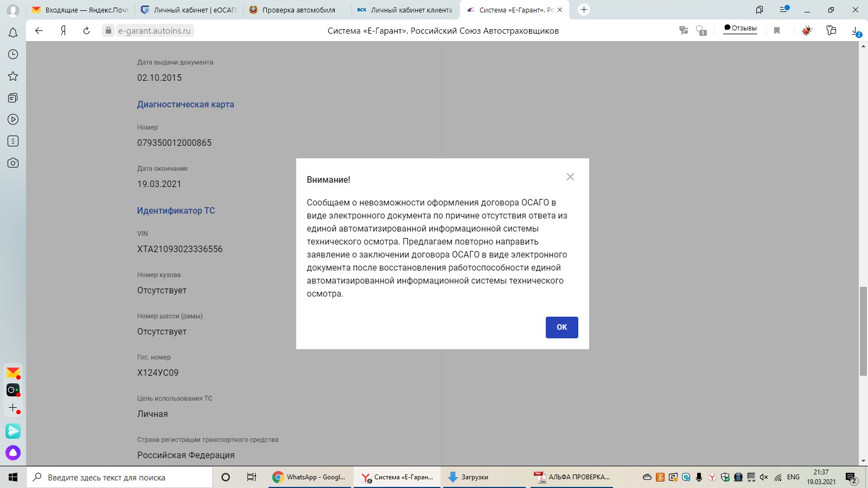Open microphone tray icon
This screenshot has width=868, height=488.
[699, 477]
